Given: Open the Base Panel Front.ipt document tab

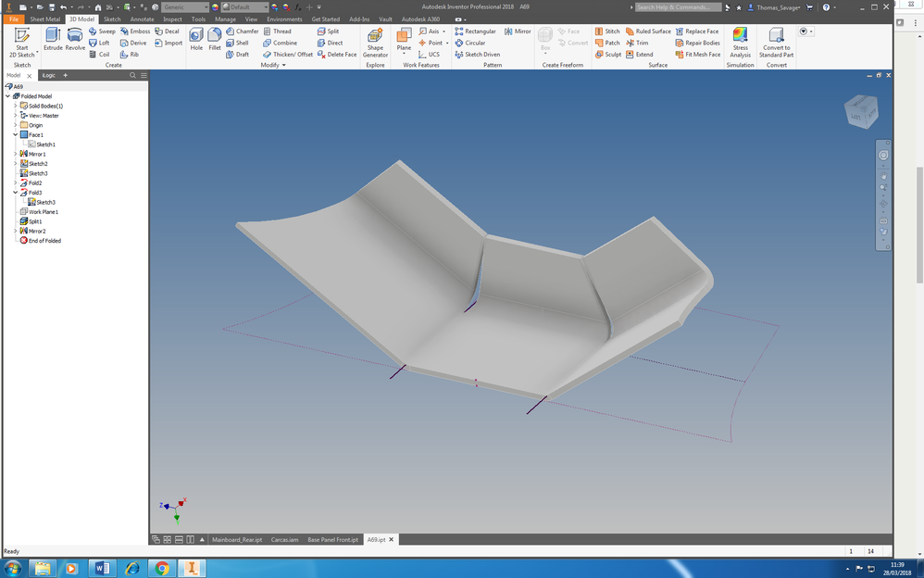Looking at the screenshot, I should tap(332, 539).
